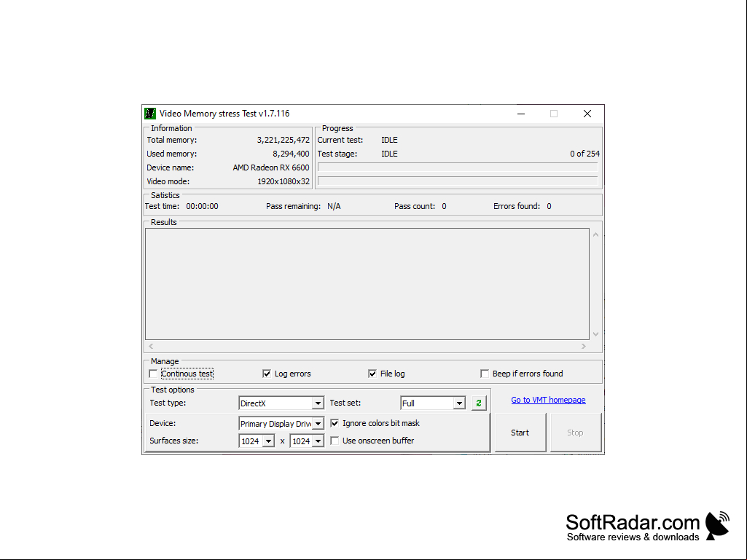Click the lower progress bar in Progress
The image size is (747, 560).
point(458,181)
